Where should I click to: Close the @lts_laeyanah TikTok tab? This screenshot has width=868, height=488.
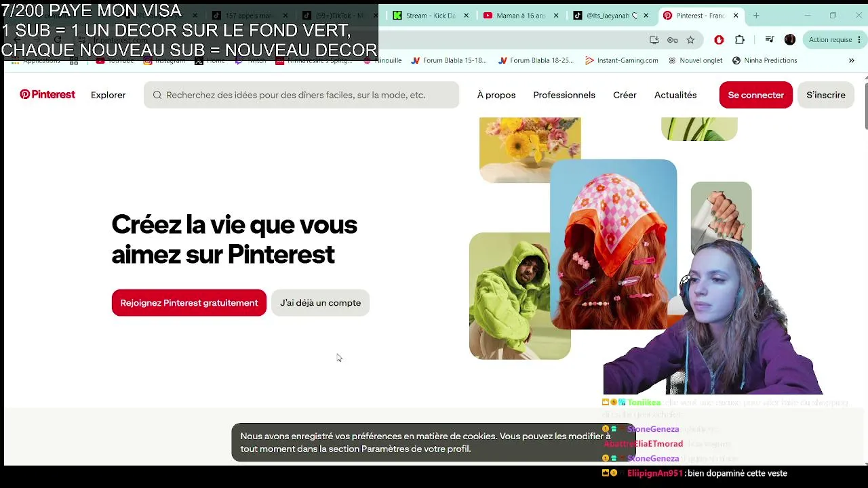(x=646, y=16)
